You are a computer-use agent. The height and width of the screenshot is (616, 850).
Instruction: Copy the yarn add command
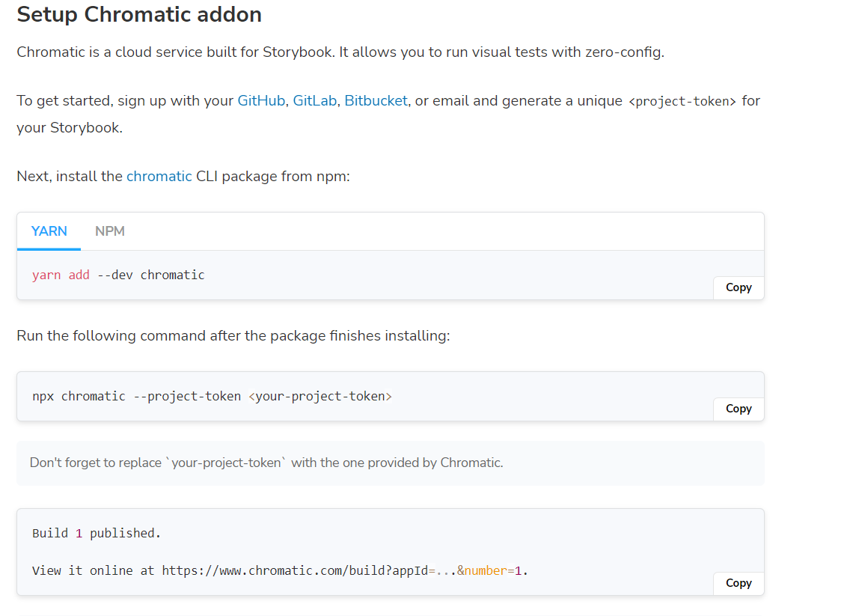click(x=738, y=287)
